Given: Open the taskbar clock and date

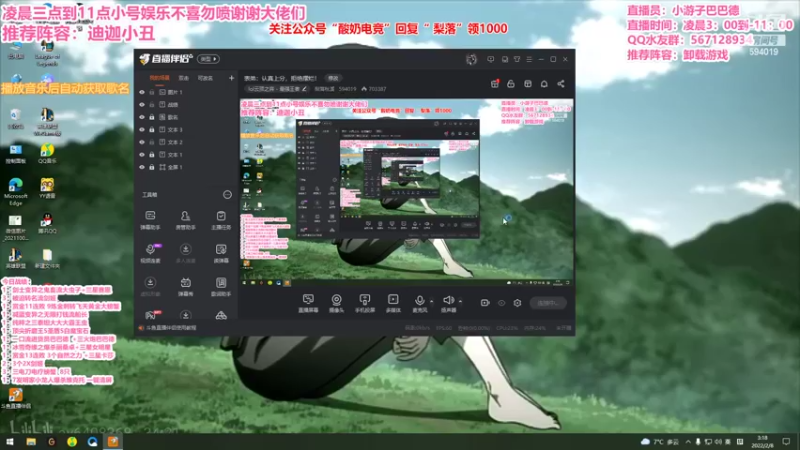Looking at the screenshot, I should 763,442.
